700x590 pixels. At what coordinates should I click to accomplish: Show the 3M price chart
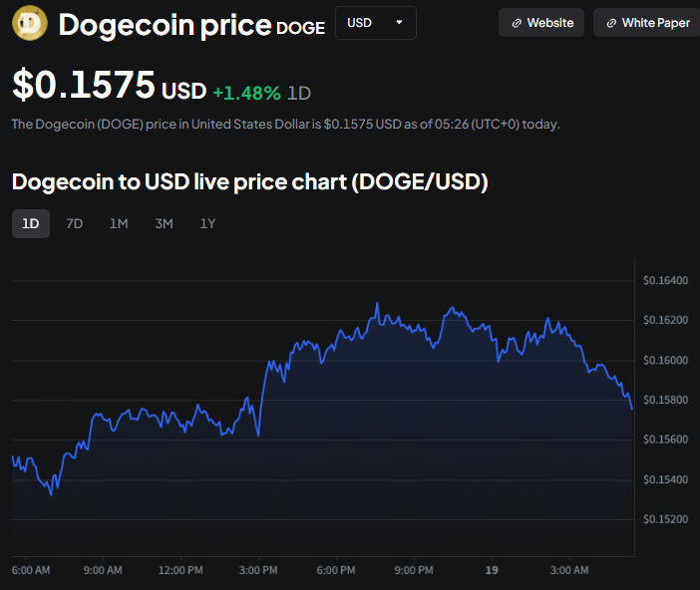(x=164, y=224)
